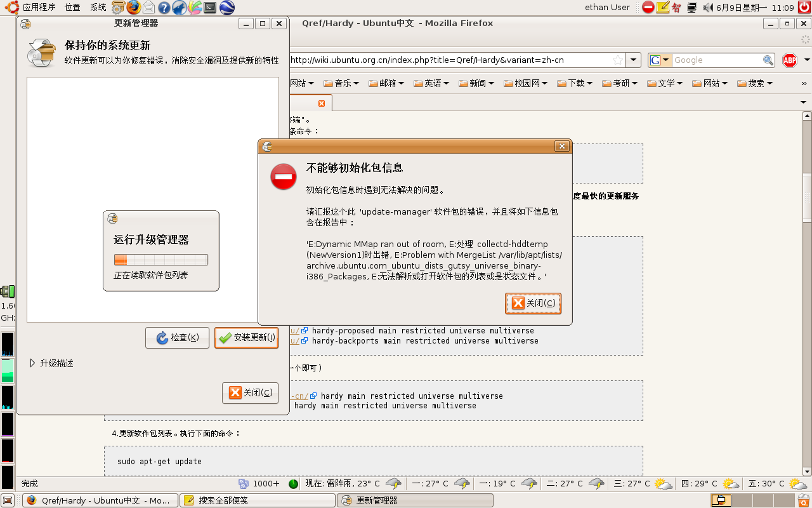This screenshot has width=812, height=508.
Task: Launch Google Earth globe icon
Action: (226, 8)
